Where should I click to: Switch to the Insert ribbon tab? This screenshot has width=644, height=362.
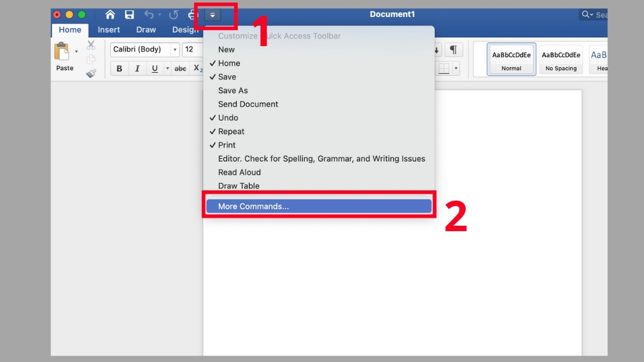point(109,29)
